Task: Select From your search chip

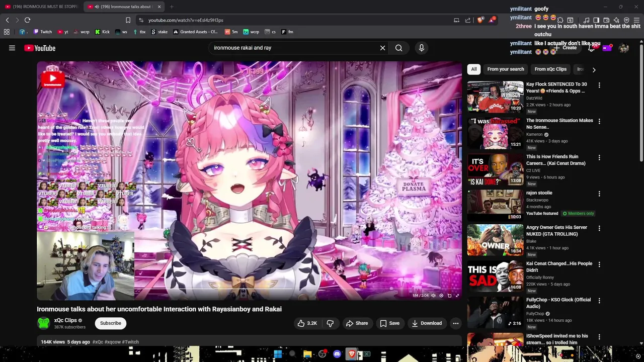Action: tap(505, 69)
